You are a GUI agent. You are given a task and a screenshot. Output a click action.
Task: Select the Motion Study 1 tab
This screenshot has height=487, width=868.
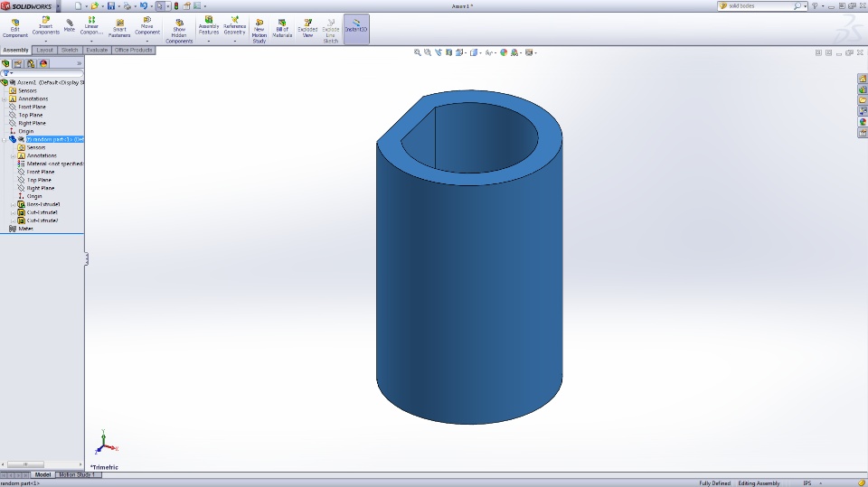click(x=77, y=475)
